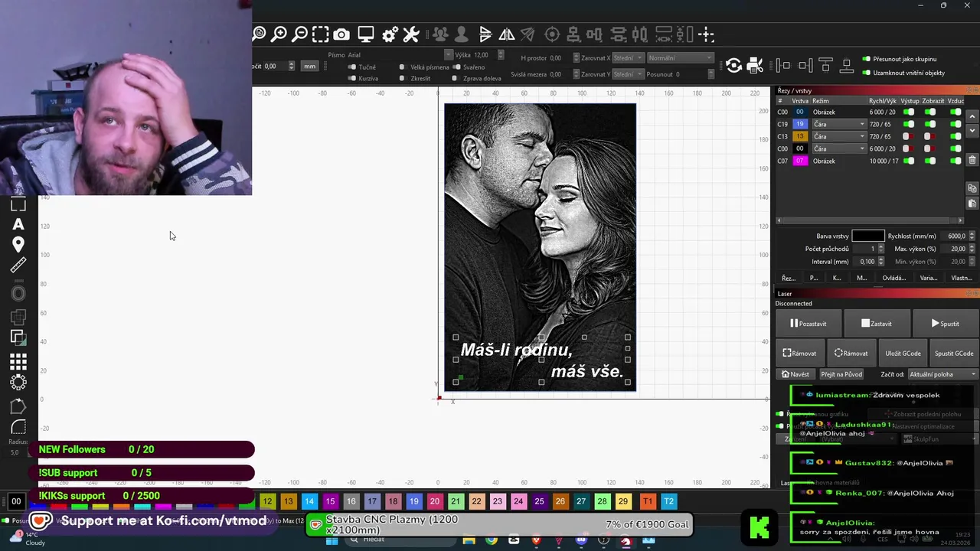Click the Ungroup single-person icon

tap(461, 34)
